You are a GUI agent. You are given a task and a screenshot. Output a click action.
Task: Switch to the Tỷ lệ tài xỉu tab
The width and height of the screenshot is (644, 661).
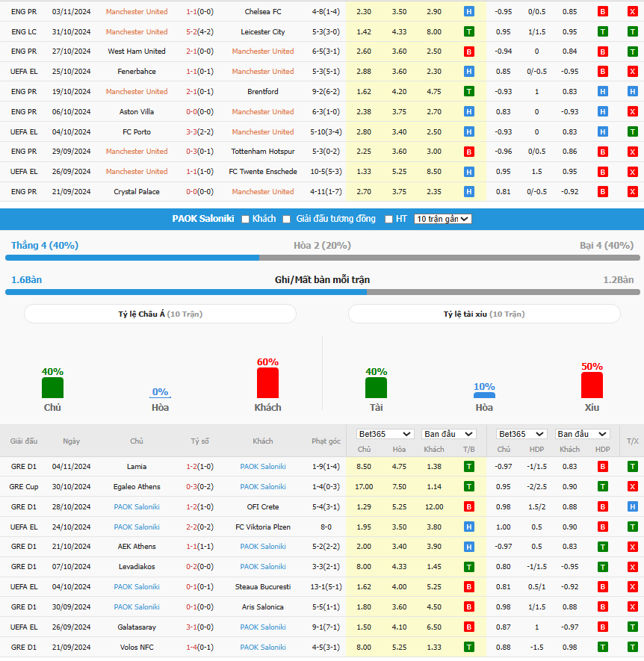pyautogui.click(x=484, y=314)
